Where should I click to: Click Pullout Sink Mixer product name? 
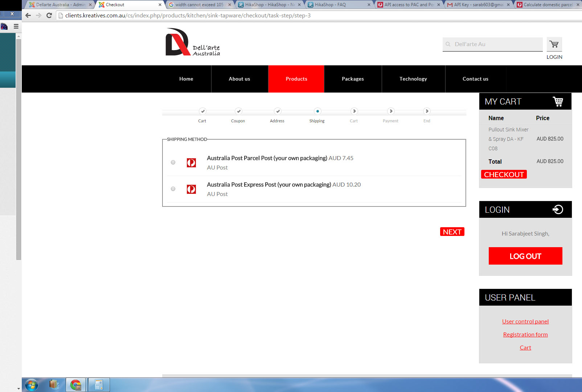[x=508, y=139]
